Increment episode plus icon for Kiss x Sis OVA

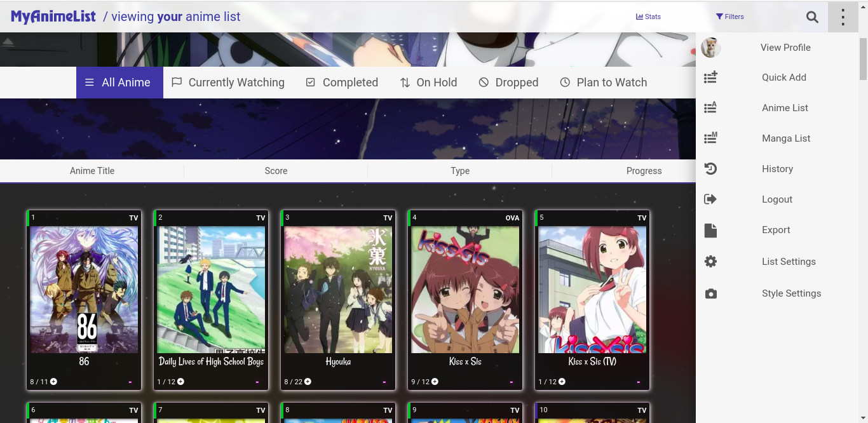coord(435,382)
